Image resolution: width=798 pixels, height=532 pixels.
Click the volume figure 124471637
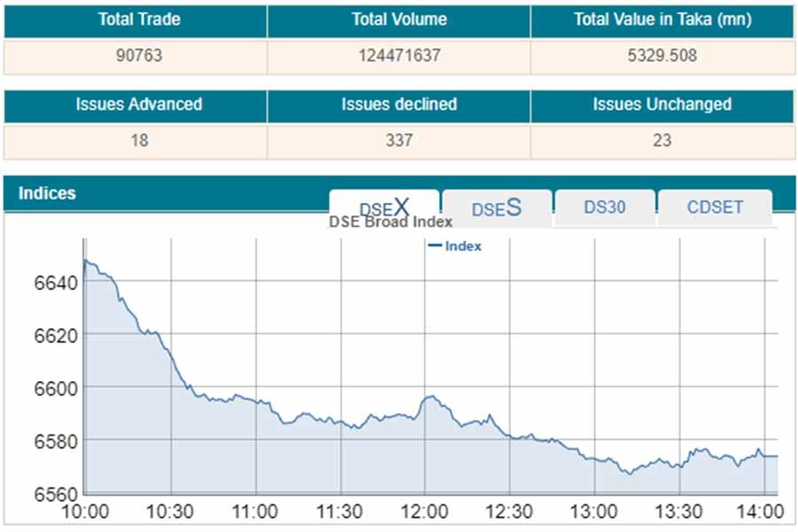tap(399, 56)
